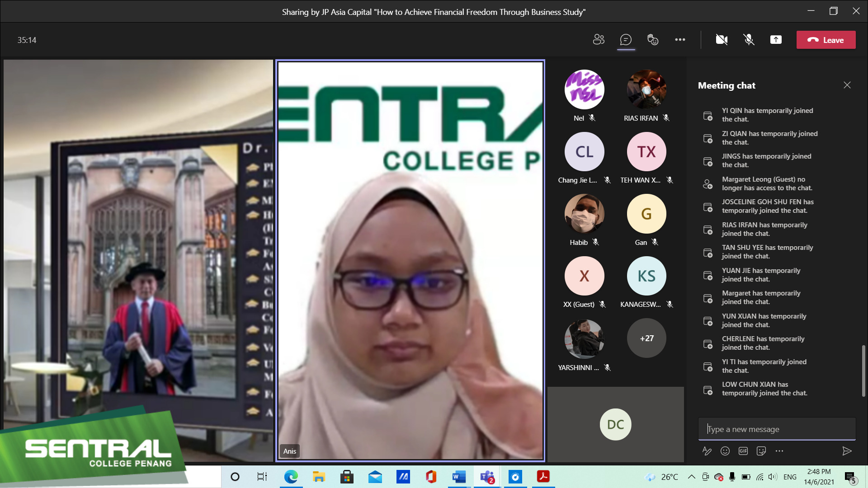Image resolution: width=868 pixels, height=488 pixels.
Task: Toggle the meeting chat conversation icon
Action: coord(626,40)
